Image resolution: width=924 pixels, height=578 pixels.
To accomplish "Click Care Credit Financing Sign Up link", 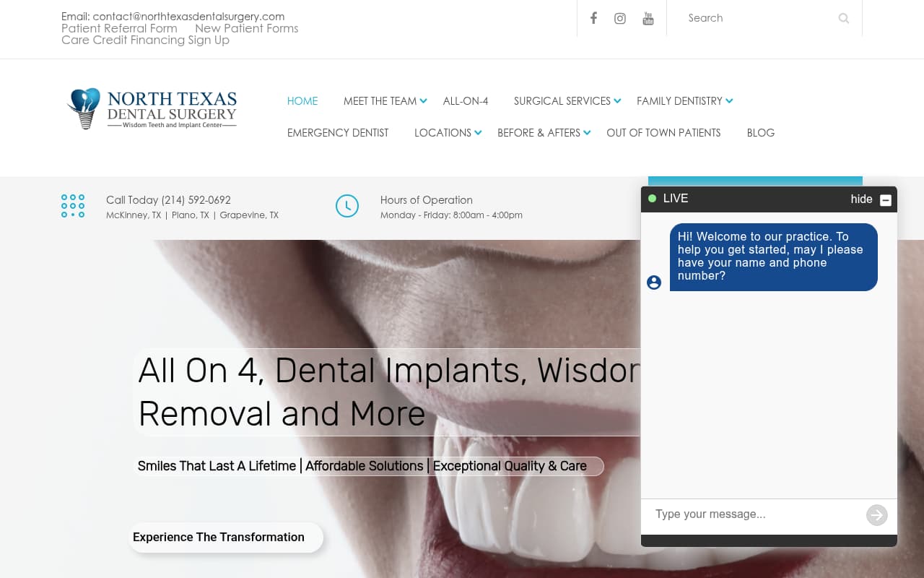I will point(145,40).
